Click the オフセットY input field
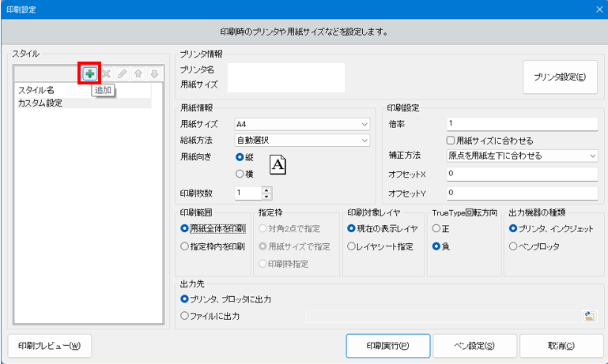Viewport: 608px width, 364px height. 522,193
